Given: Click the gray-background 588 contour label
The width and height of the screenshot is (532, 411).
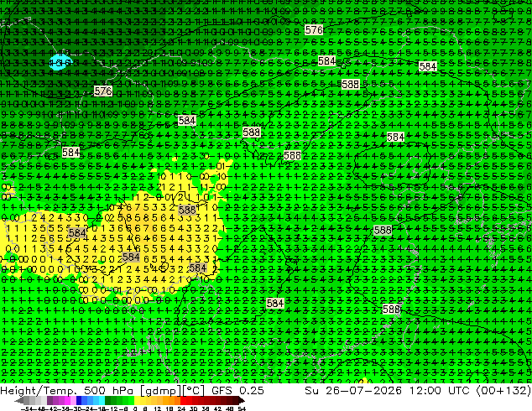Looking at the screenshot, I should 187,210.
